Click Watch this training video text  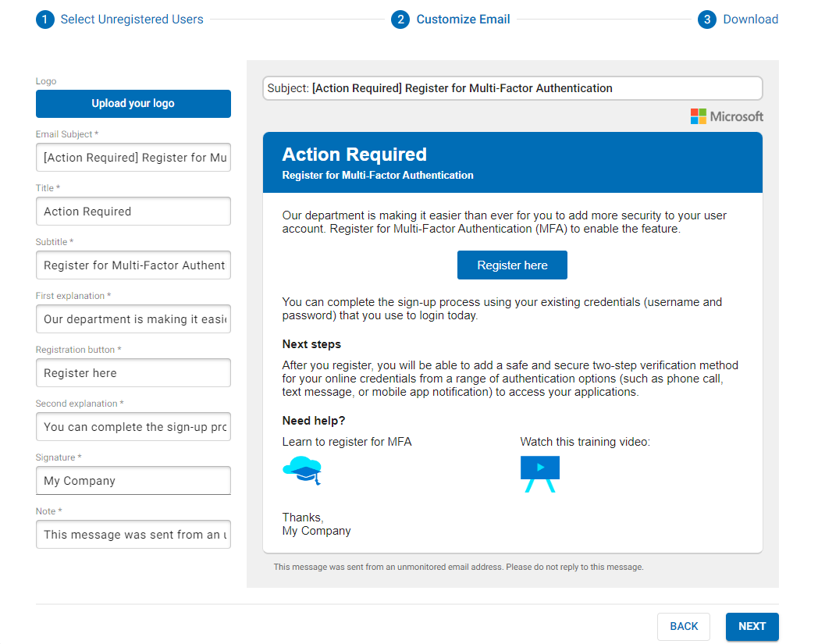click(x=585, y=442)
